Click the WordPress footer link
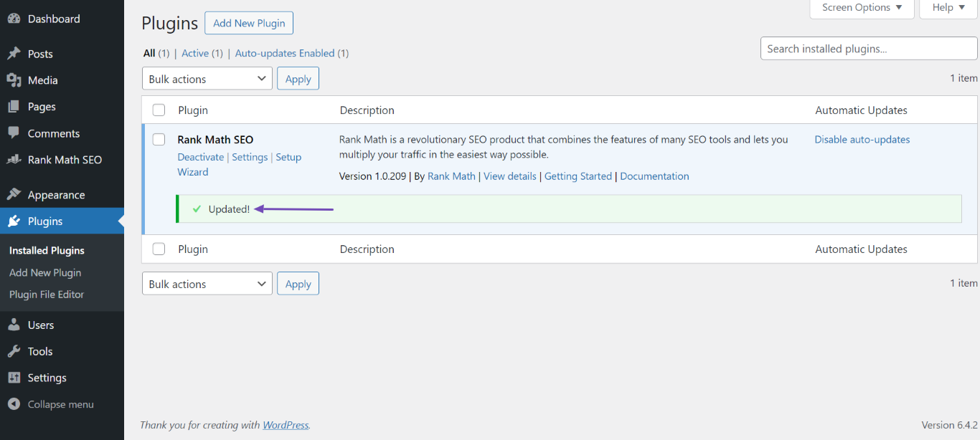This screenshot has height=440, width=980. [x=286, y=425]
